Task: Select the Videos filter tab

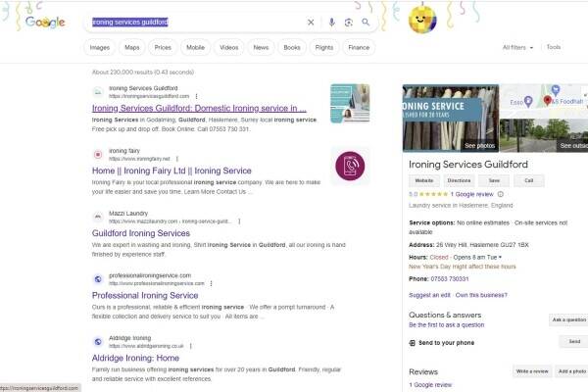Action: click(x=228, y=48)
